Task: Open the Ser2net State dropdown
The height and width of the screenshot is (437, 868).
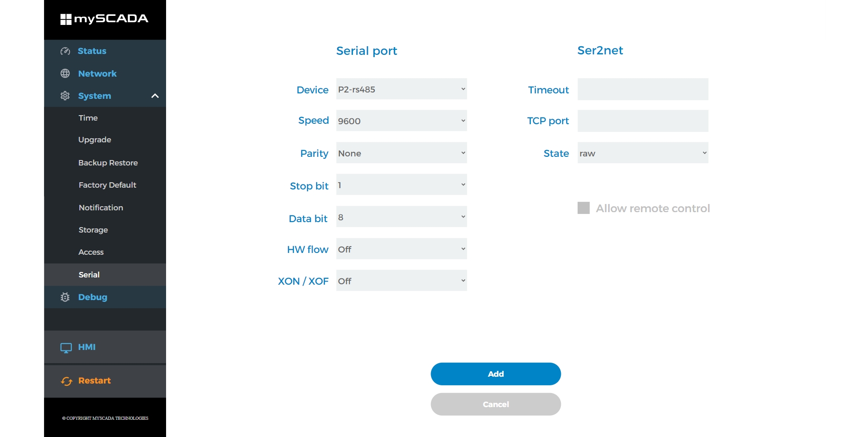Action: (x=643, y=153)
